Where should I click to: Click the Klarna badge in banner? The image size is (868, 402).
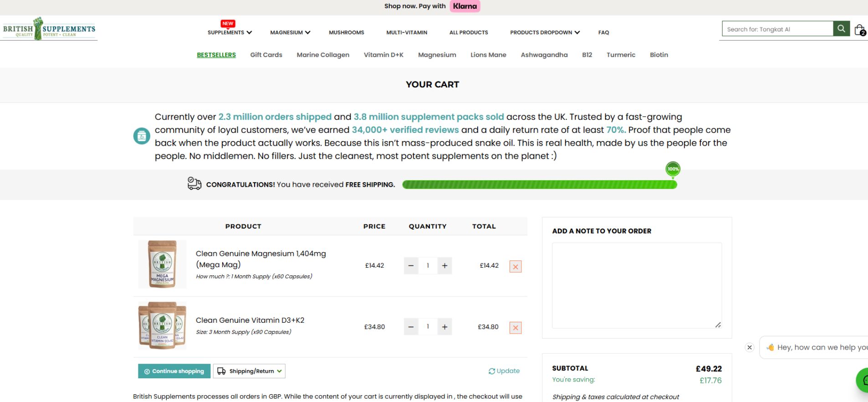tap(465, 6)
